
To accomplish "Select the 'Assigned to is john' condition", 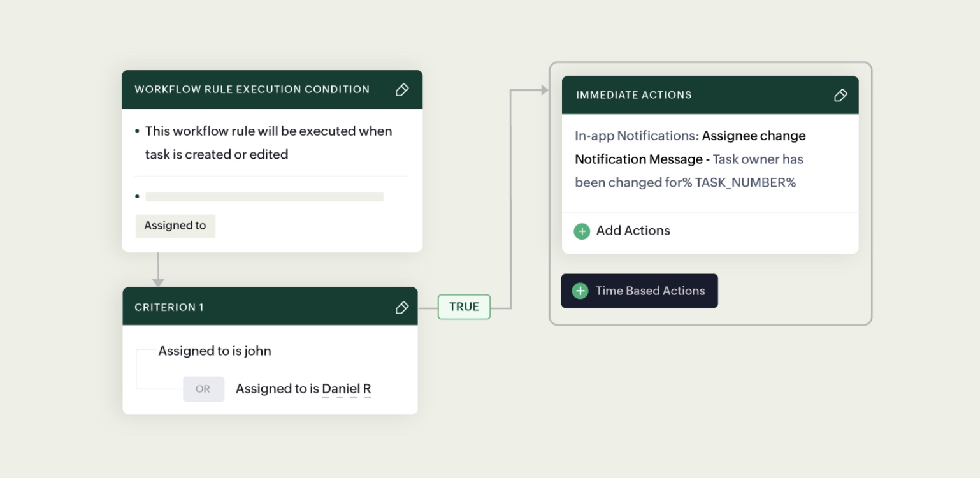I will [x=215, y=351].
